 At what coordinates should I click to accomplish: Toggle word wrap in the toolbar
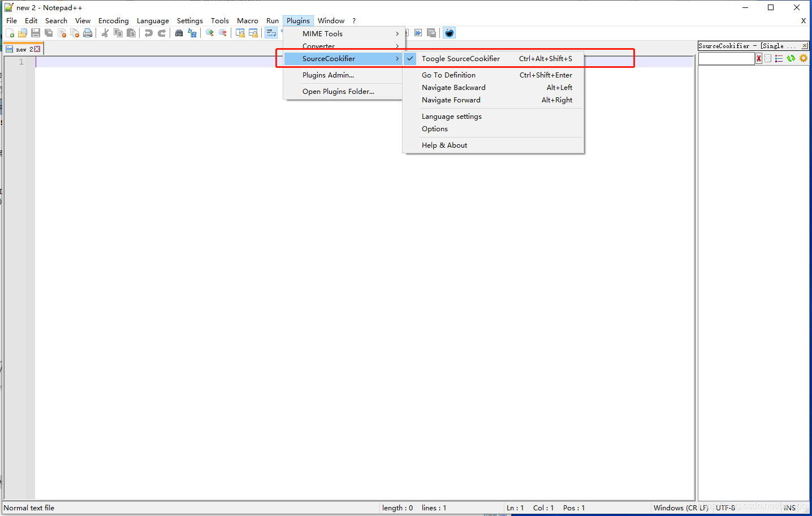[271, 33]
